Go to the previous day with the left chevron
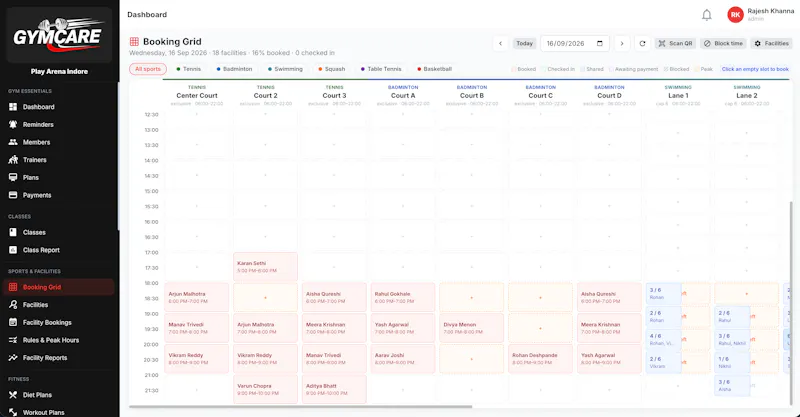The height and width of the screenshot is (417, 800). [x=501, y=43]
